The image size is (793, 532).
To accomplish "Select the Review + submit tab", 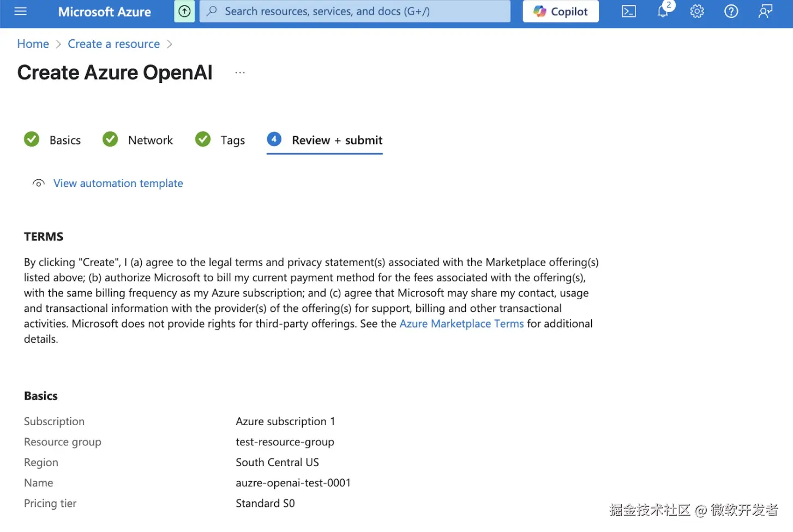I will (x=337, y=140).
